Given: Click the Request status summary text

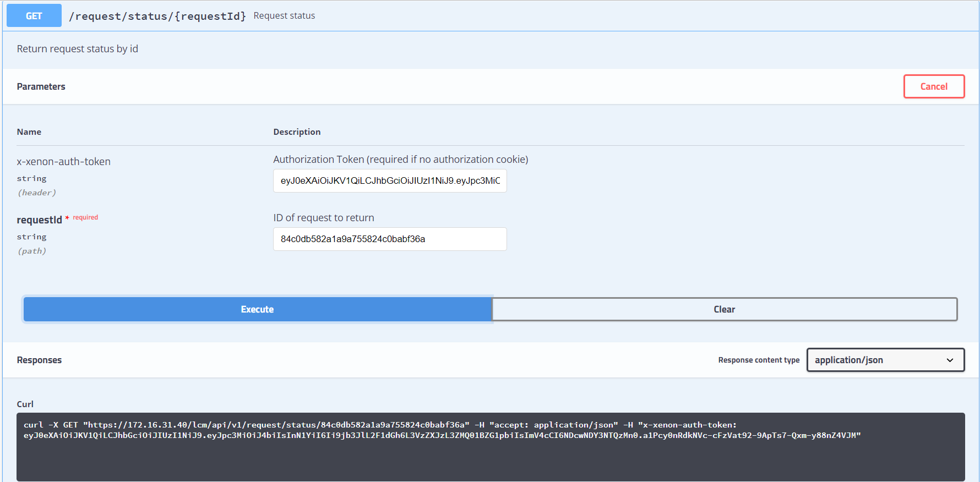Looking at the screenshot, I should coord(284,16).
